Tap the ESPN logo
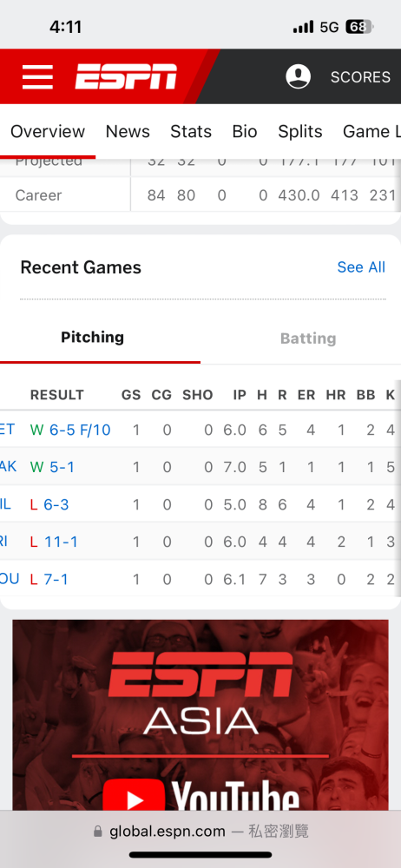This screenshot has height=868, width=401. point(126,76)
